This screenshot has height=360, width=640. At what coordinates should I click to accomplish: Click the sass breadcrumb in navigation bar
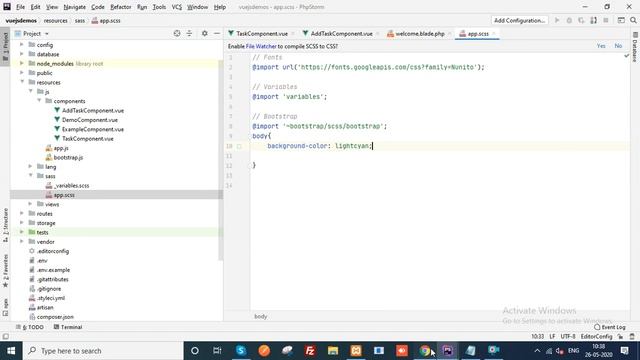tap(80, 20)
